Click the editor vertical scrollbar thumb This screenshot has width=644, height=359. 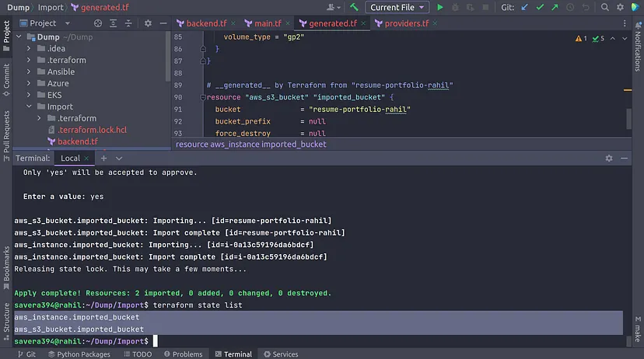coord(628,118)
